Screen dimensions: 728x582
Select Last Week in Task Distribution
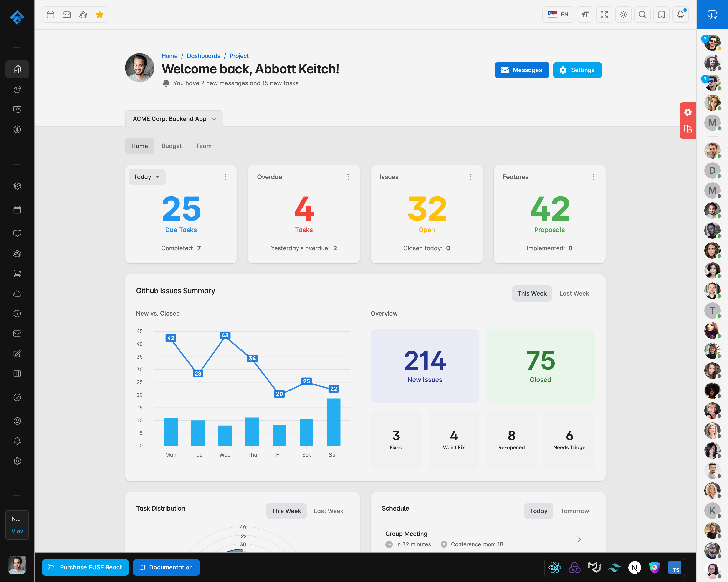pos(328,511)
